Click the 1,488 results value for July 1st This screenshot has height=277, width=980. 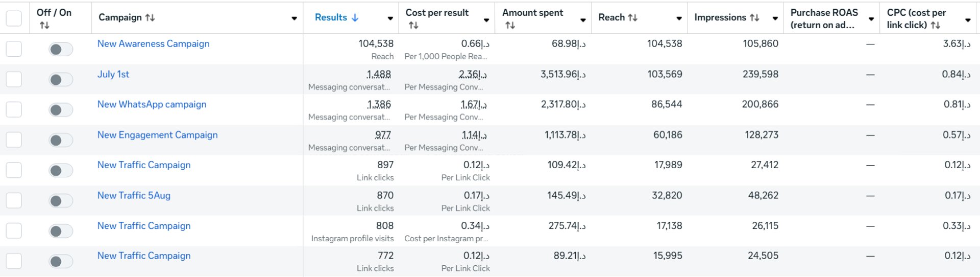(378, 75)
